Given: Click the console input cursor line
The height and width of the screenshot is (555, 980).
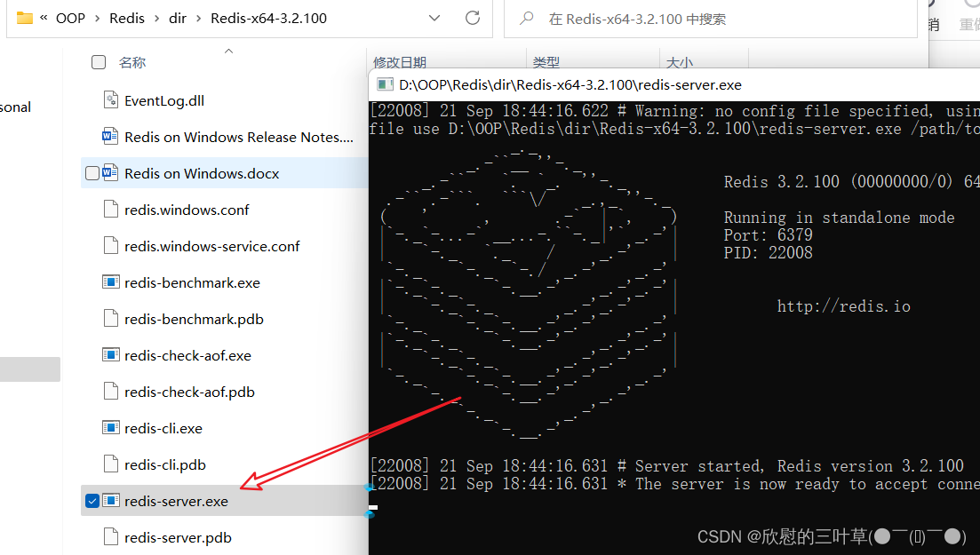Looking at the screenshot, I should 373,508.
